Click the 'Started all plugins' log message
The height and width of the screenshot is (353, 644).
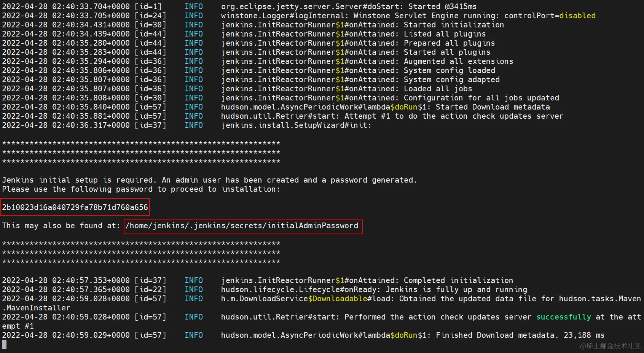pyautogui.click(x=447, y=52)
